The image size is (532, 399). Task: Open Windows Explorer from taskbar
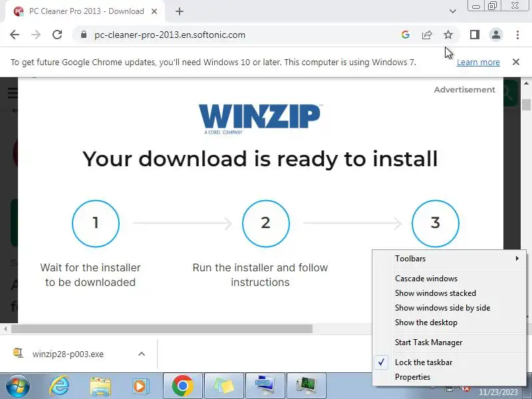[100, 386]
